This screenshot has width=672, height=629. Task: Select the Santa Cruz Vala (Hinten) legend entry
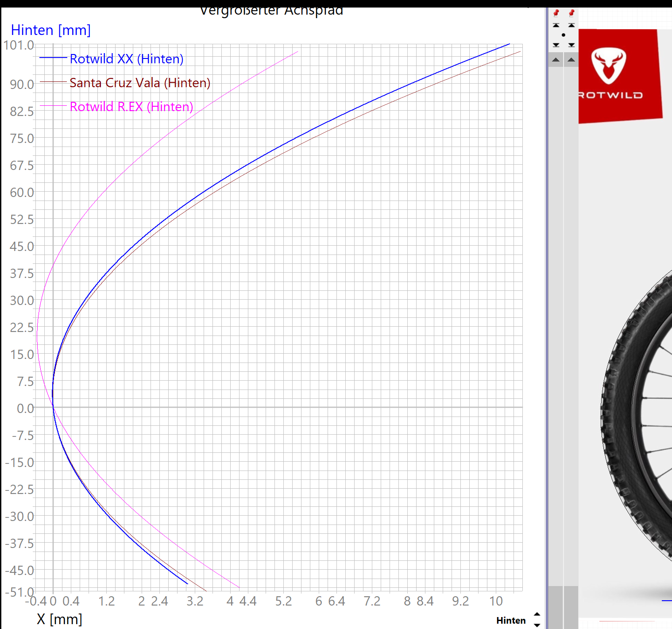click(140, 83)
